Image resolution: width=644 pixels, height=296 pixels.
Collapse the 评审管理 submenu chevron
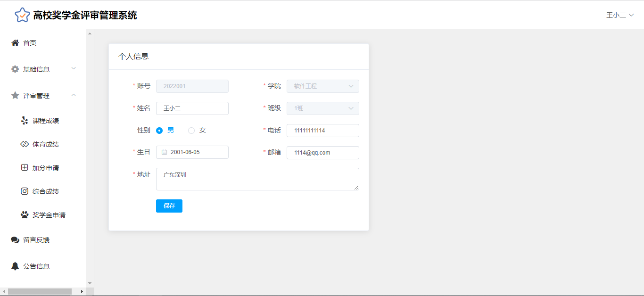74,95
